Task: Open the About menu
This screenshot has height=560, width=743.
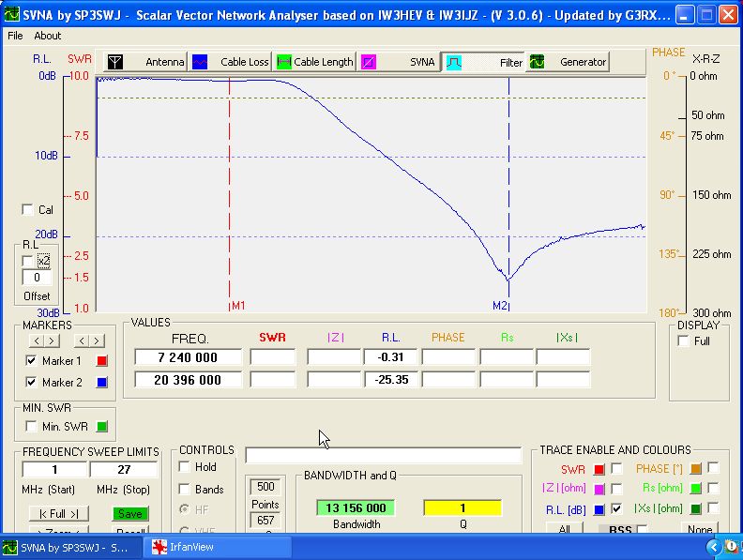Action: tap(47, 36)
